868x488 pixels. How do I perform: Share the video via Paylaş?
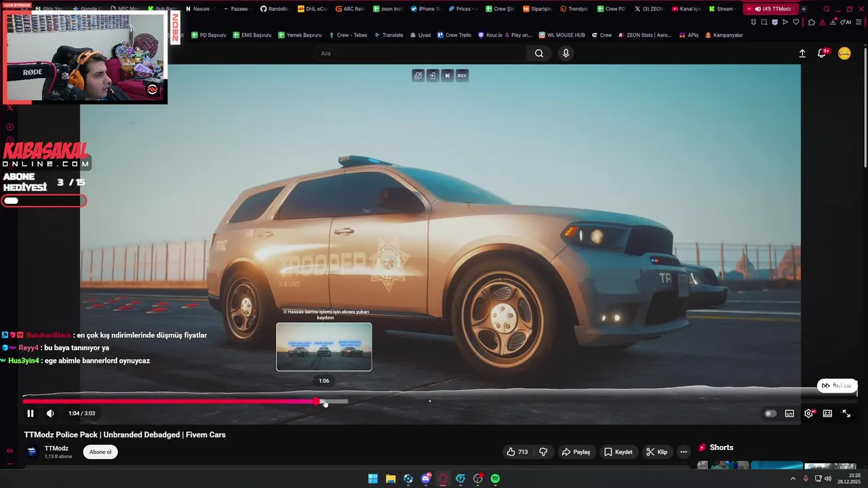(576, 452)
